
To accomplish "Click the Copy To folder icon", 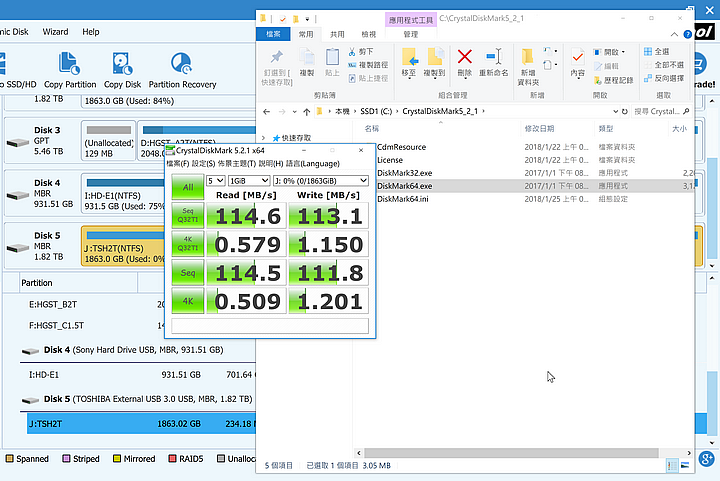I will (435, 57).
